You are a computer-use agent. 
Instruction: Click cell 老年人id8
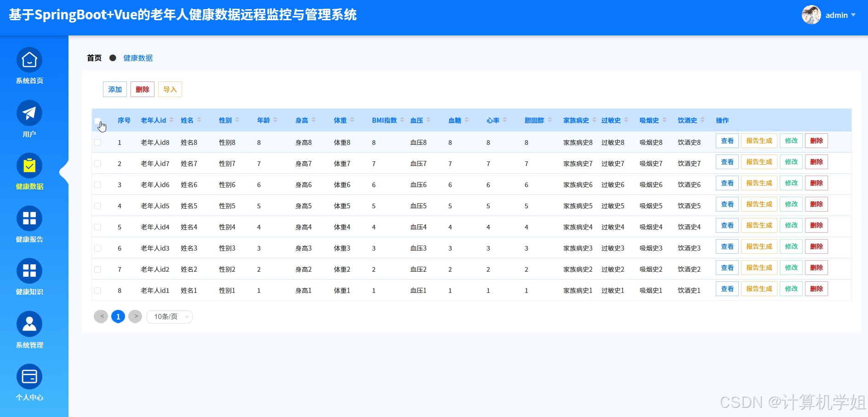tap(155, 143)
